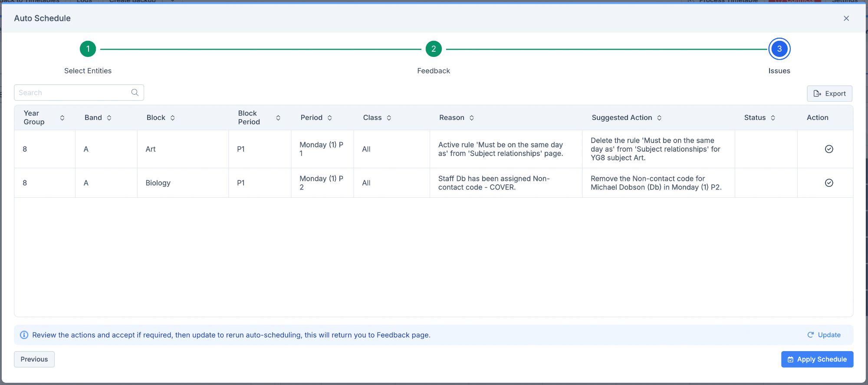Click the Export button
Viewport: 868px width, 385px height.
pos(829,93)
